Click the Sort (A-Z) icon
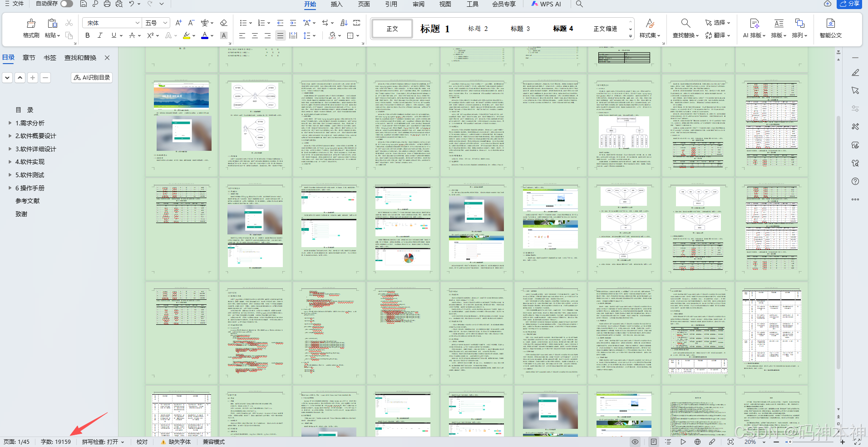Viewport: 868px width, 447px height. point(344,23)
